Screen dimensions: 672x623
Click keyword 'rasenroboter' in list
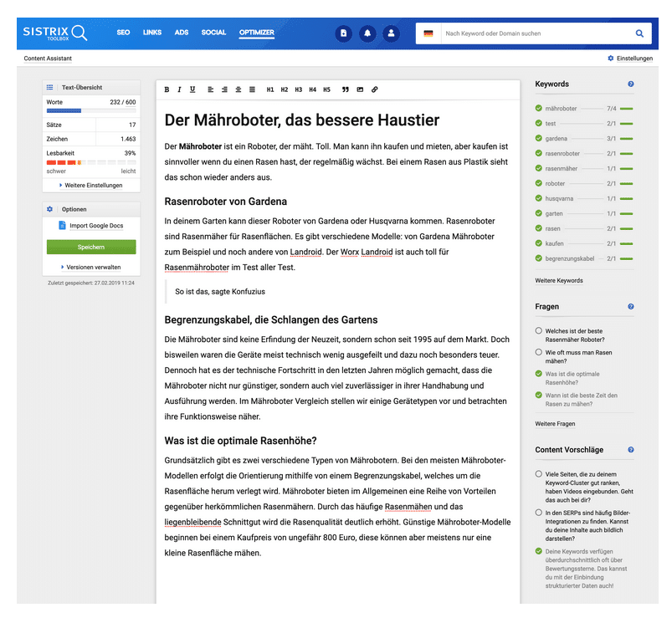pyautogui.click(x=562, y=153)
